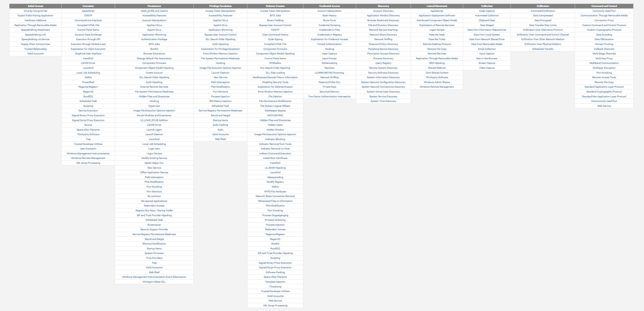The height and width of the screenshot is (311, 644).
Task: Click the Credential Access column header
Action: pyautogui.click(x=329, y=6)
